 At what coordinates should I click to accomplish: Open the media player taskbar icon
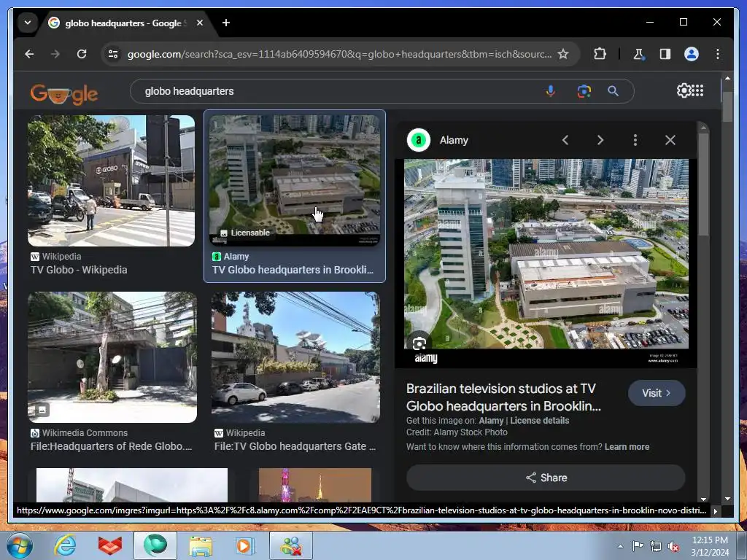click(x=245, y=545)
